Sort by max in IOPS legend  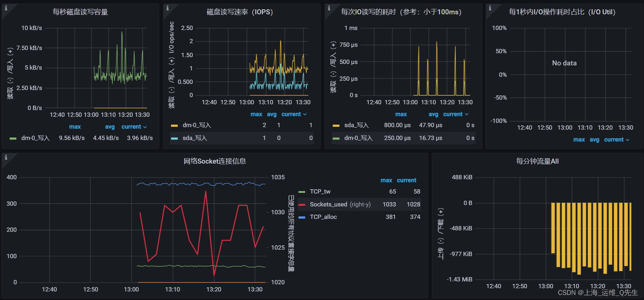coord(256,114)
